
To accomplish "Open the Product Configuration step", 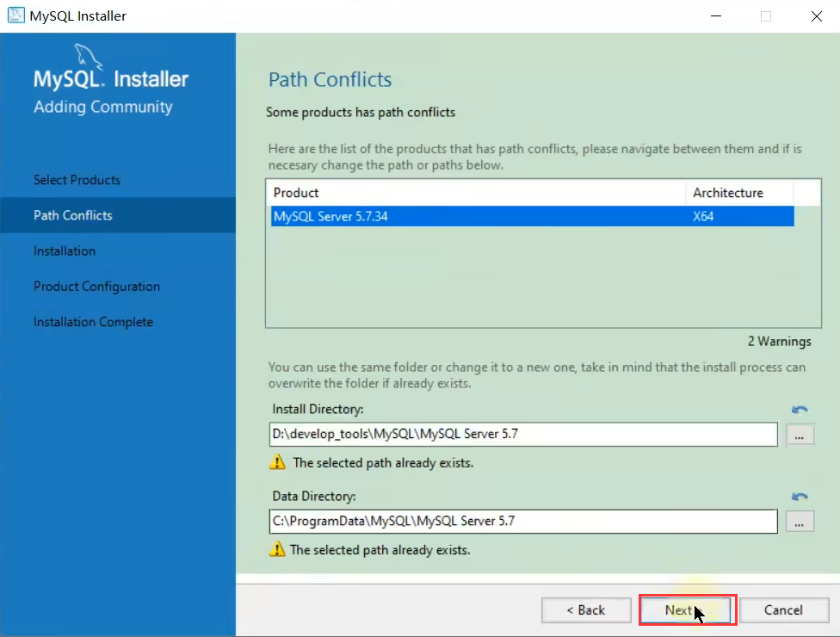I will [x=96, y=287].
